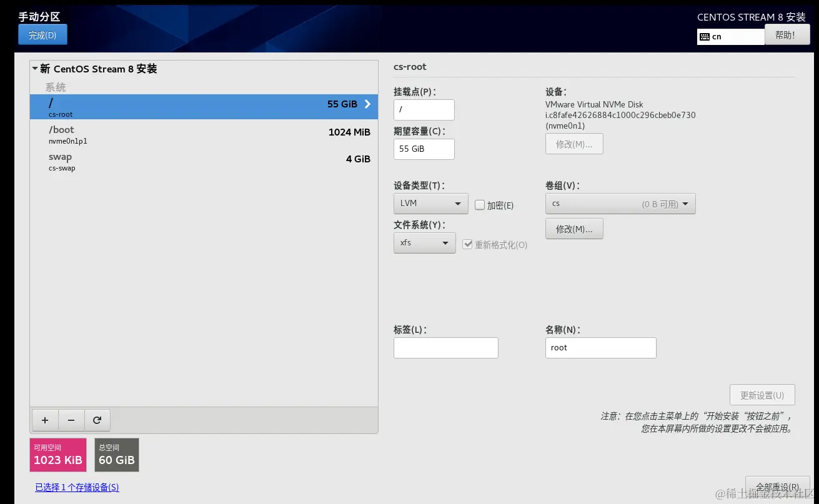Click the 挂载点(P) input field
The width and height of the screenshot is (819, 504).
coord(424,109)
